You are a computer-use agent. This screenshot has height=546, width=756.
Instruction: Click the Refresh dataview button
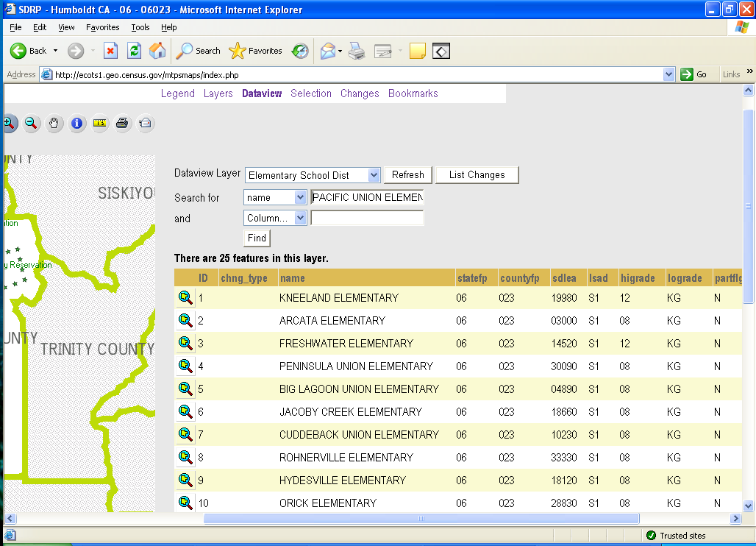tap(407, 175)
